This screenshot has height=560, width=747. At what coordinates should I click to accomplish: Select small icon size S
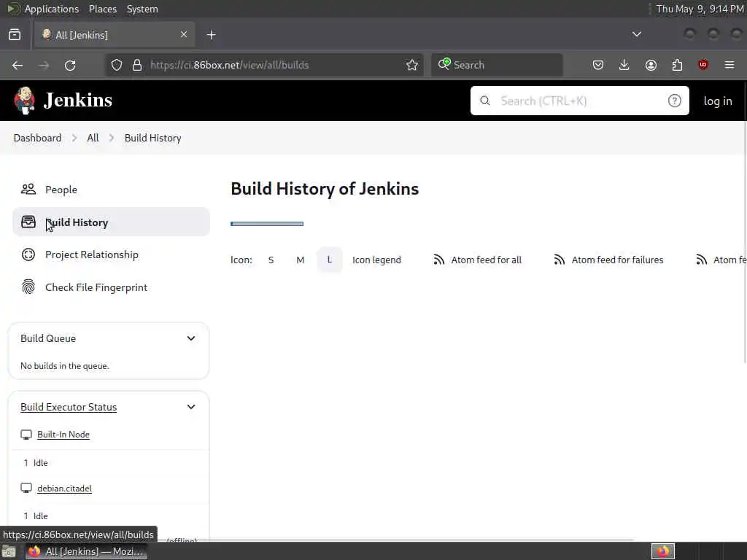point(271,260)
